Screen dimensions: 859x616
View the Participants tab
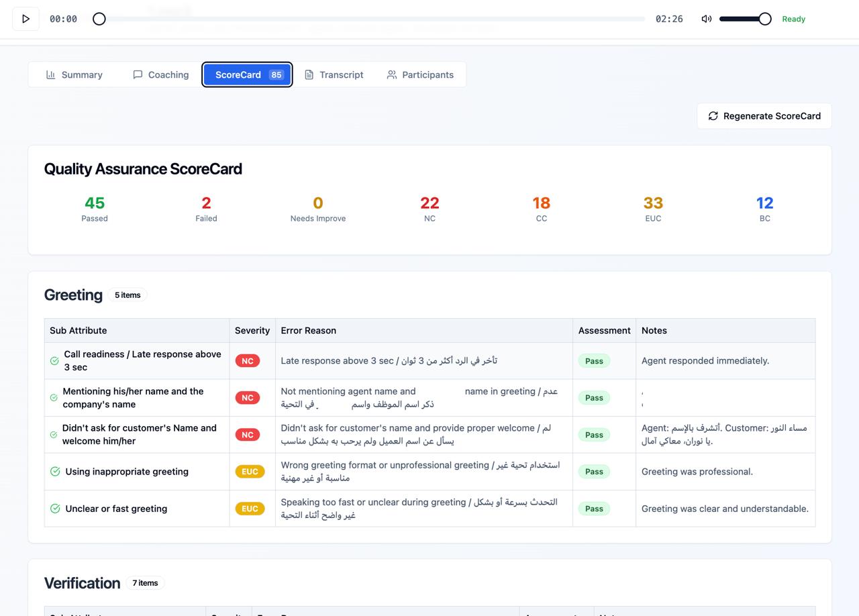click(x=420, y=74)
